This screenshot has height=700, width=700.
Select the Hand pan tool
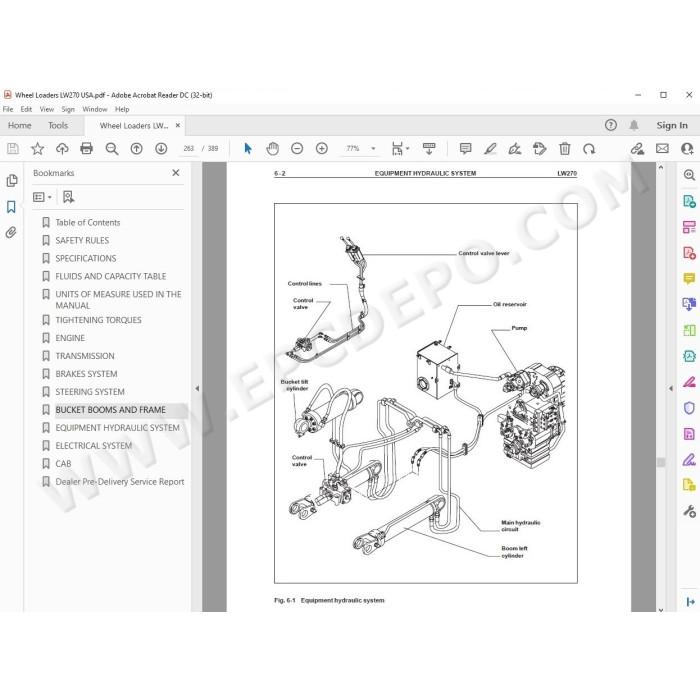click(x=272, y=149)
